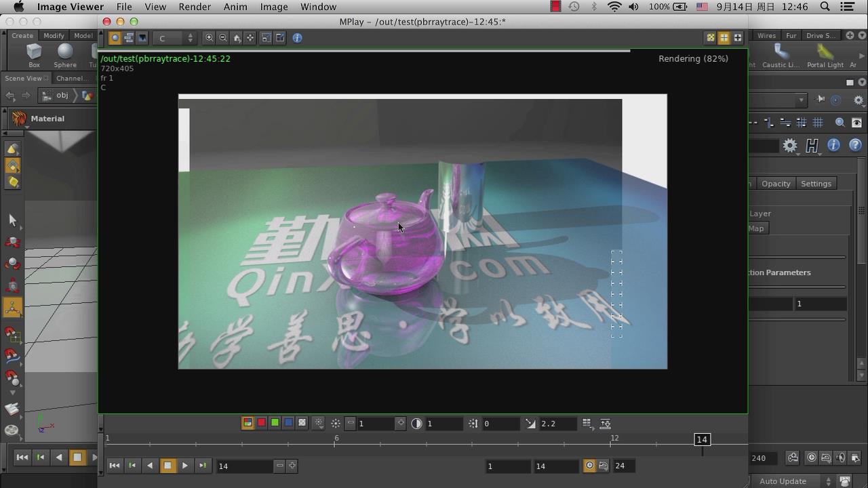
Task: Click the home view icon in MPlay toolbar
Action: pyautogui.click(x=237, y=38)
